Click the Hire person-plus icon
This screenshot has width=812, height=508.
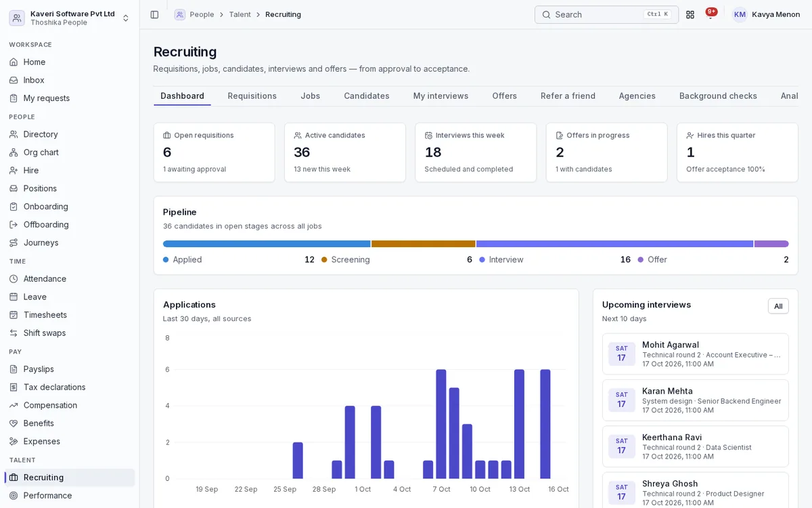pyautogui.click(x=14, y=171)
